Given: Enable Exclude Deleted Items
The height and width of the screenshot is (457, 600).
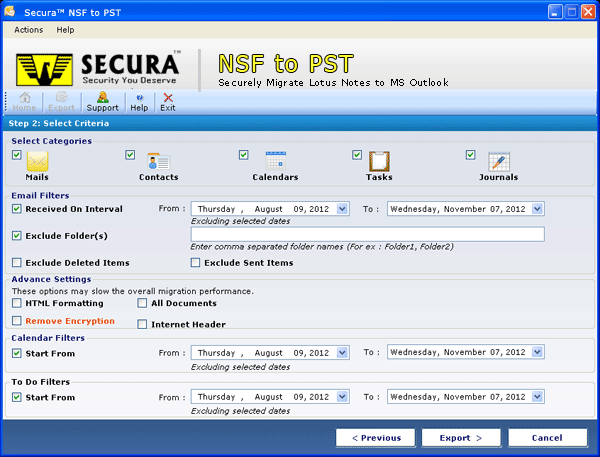Looking at the screenshot, I should point(16,263).
